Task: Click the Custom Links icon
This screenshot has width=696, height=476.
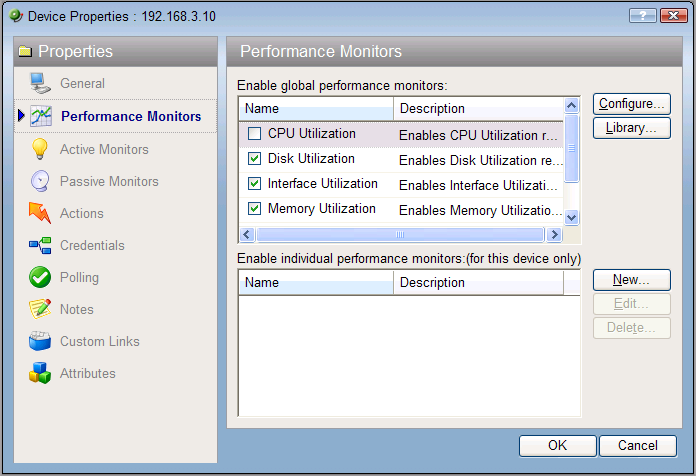Action: tap(40, 341)
